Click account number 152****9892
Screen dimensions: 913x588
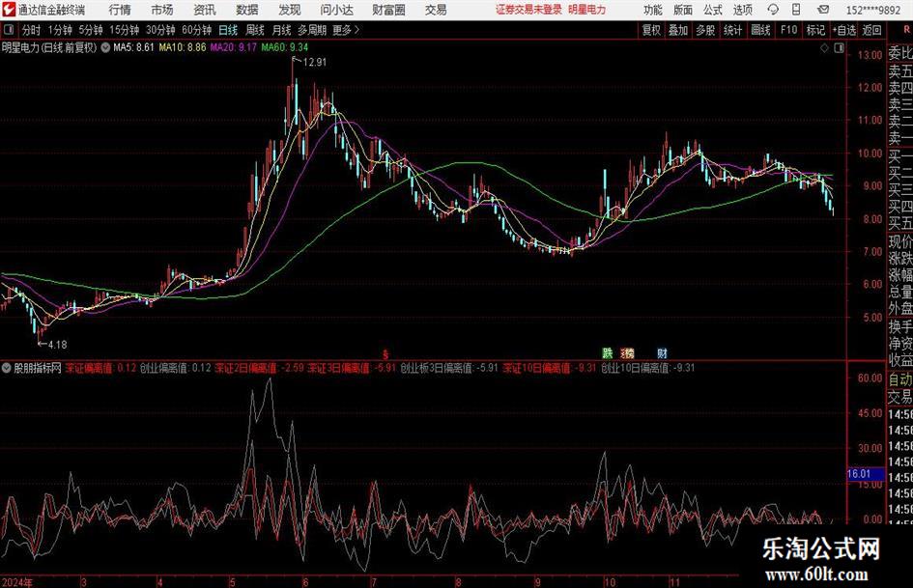872,10
